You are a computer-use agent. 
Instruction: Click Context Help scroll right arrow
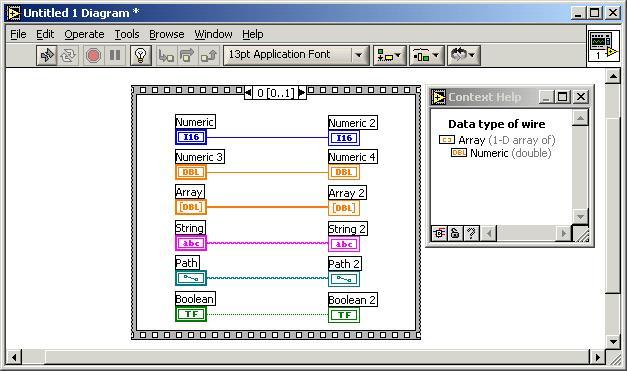pyautogui.click(x=563, y=233)
